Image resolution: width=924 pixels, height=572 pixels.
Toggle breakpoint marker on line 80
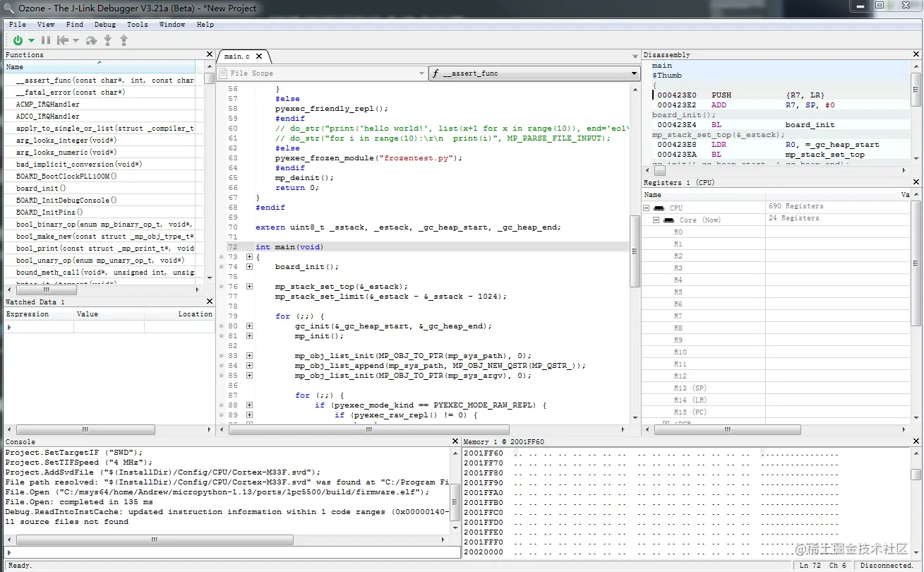tap(221, 326)
